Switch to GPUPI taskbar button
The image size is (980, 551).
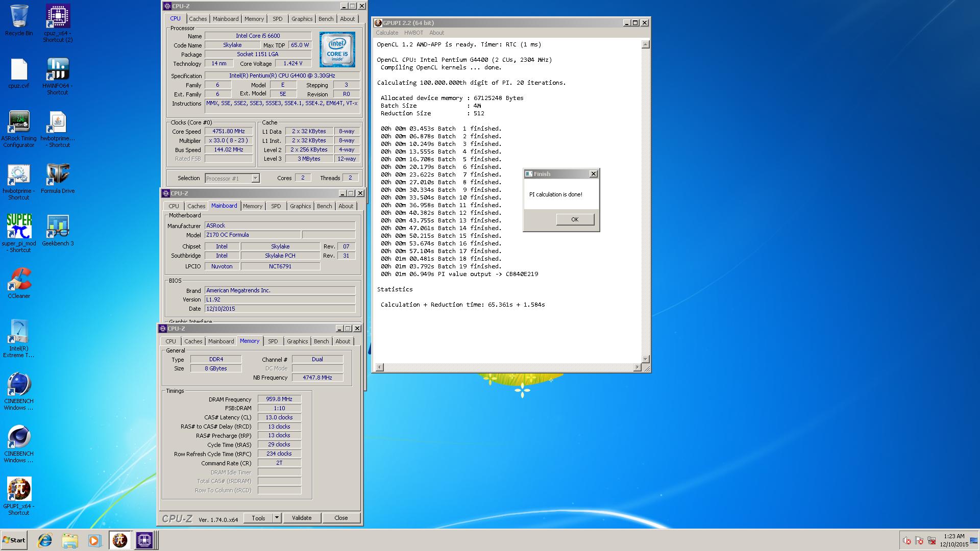pos(120,540)
